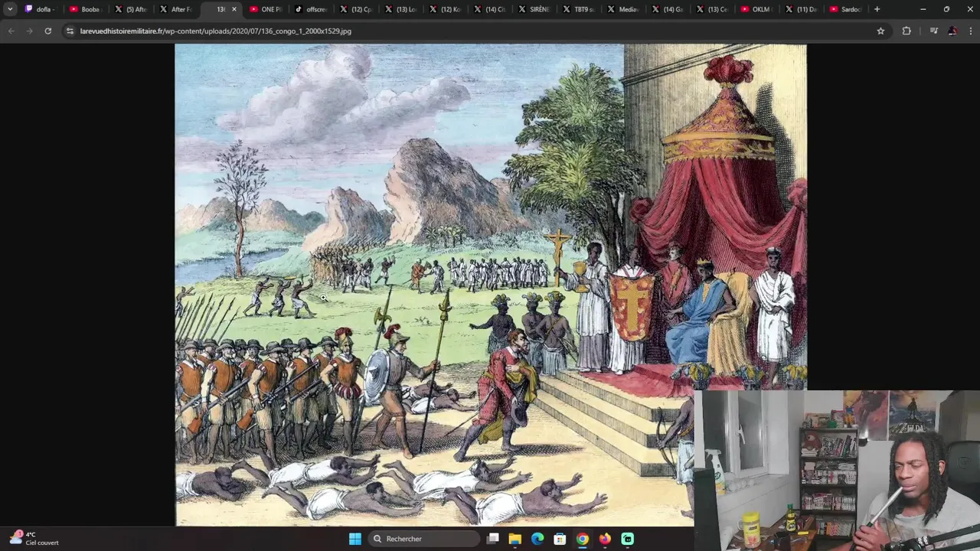Screen dimensions: 980x551
Task: Open Firefox from the taskbar
Action: [x=605, y=539]
